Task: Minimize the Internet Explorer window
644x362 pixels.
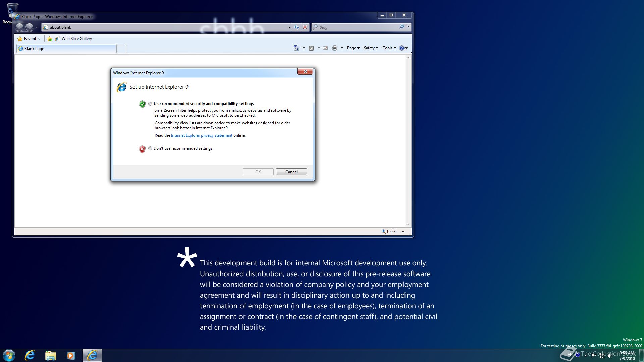Action: (382, 15)
